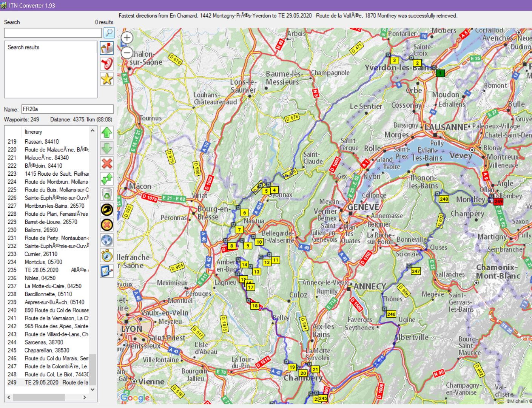Click itinerary horizontal scroll right arrow

(x=85, y=397)
